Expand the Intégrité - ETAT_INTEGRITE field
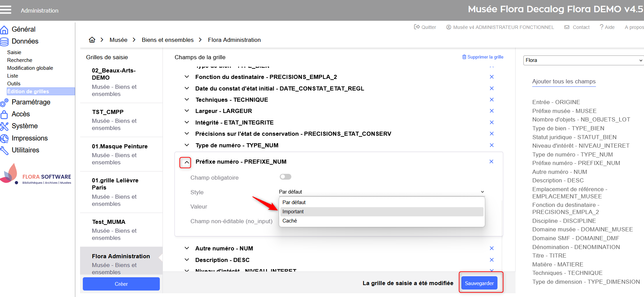Screen dimensions: 644x297 (187, 122)
